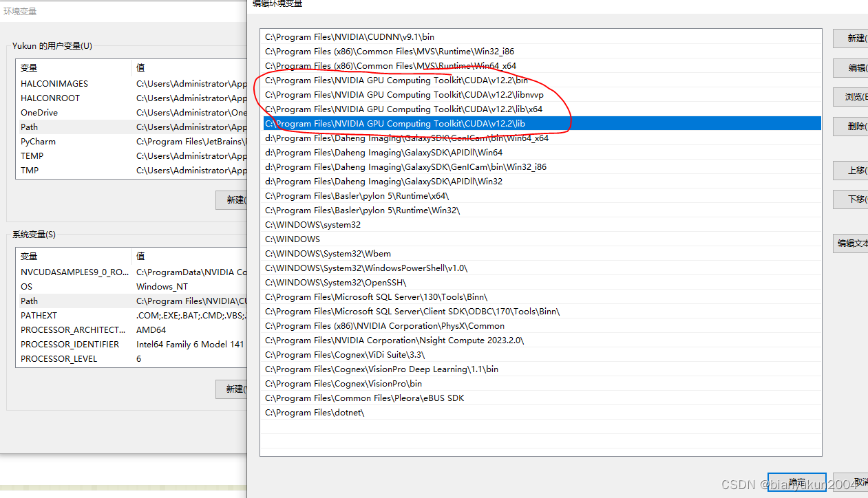868x498 pixels.
Task: Select TMP user variable
Action: click(x=131, y=171)
